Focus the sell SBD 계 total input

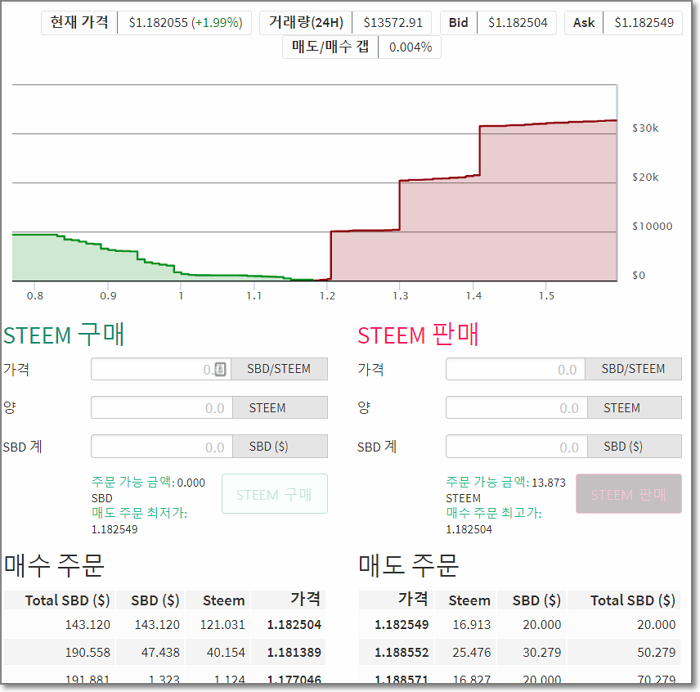[515, 447]
